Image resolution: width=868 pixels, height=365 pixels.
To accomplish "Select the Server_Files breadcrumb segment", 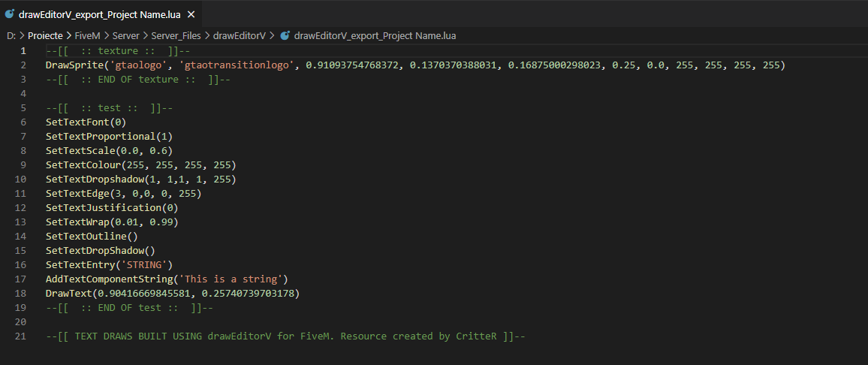I will click(x=176, y=35).
